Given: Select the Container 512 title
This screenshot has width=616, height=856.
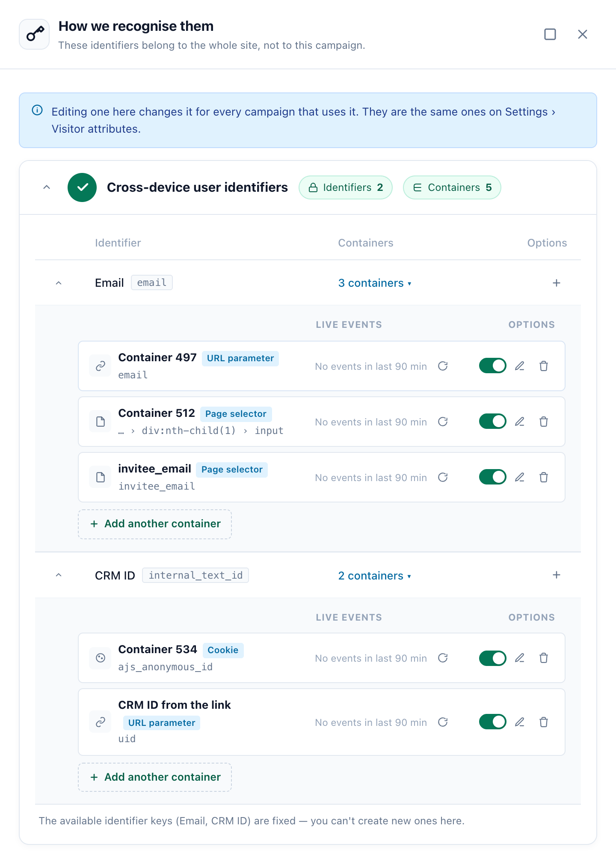Looking at the screenshot, I should [157, 413].
